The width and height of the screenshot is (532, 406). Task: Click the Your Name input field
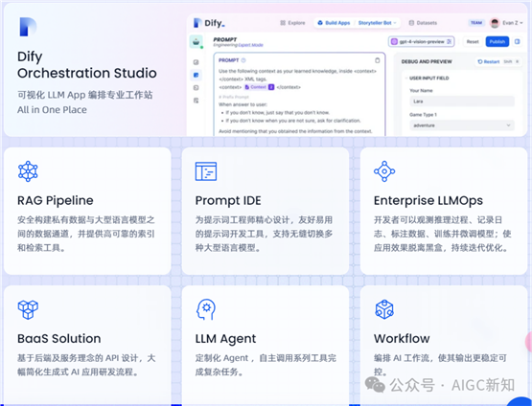(x=462, y=101)
